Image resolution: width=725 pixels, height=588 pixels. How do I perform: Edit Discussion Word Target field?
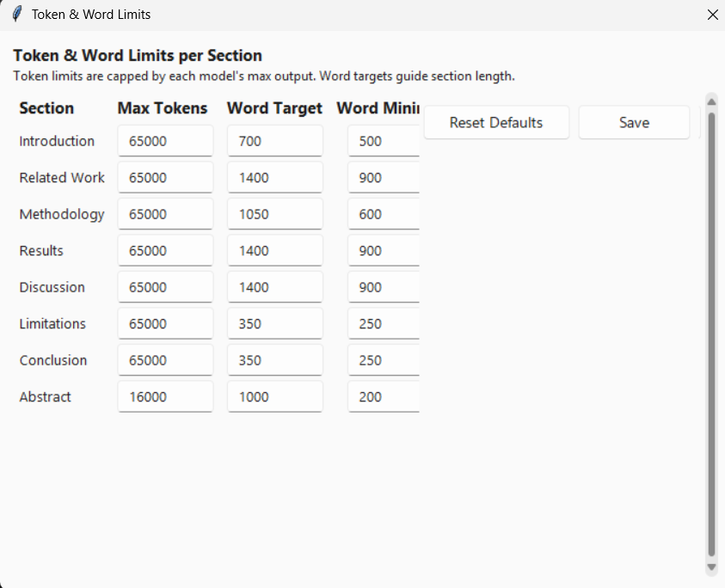pos(275,287)
